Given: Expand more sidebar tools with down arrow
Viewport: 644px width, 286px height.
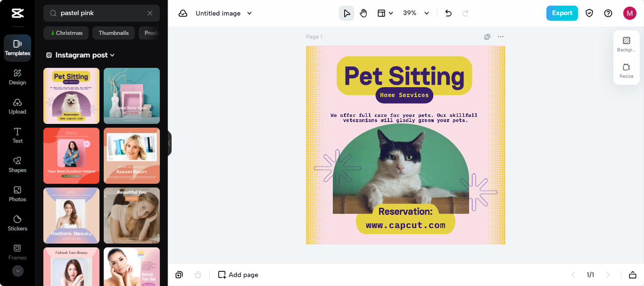Looking at the screenshot, I should (x=18, y=271).
